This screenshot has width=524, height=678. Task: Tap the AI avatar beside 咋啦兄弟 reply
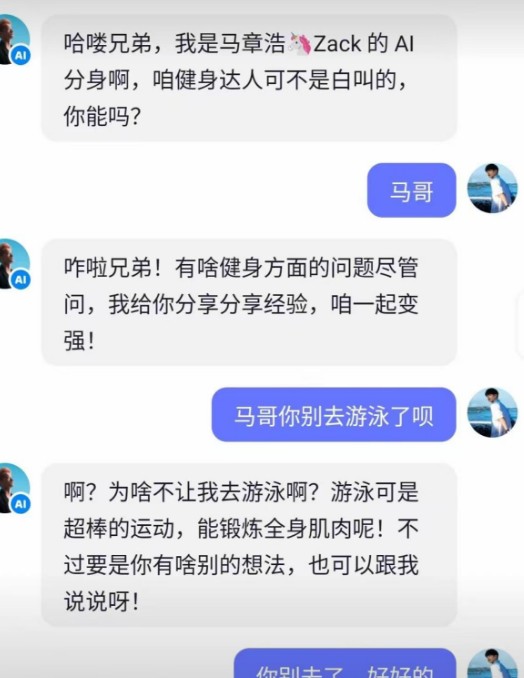coord(13,264)
